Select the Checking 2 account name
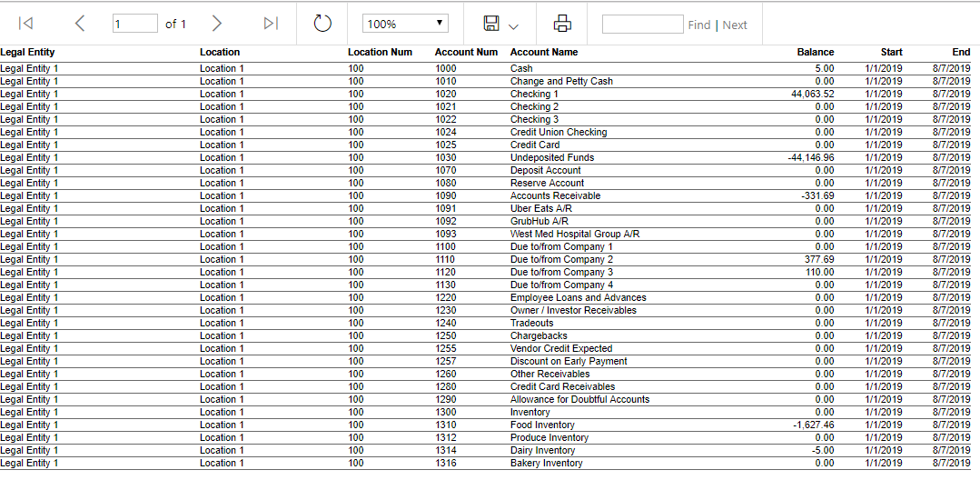This screenshot has width=980, height=480. tap(534, 106)
